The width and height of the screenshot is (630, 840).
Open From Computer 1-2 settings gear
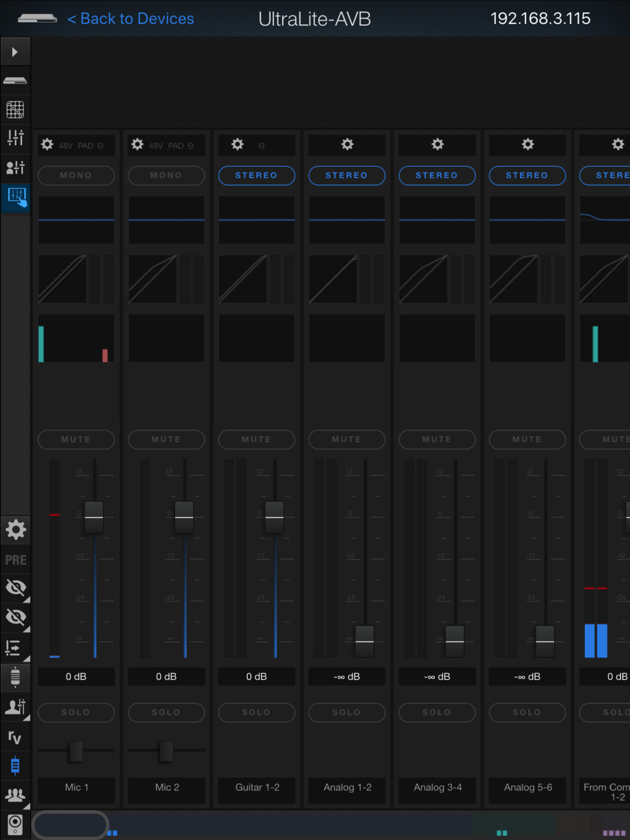coord(618,144)
